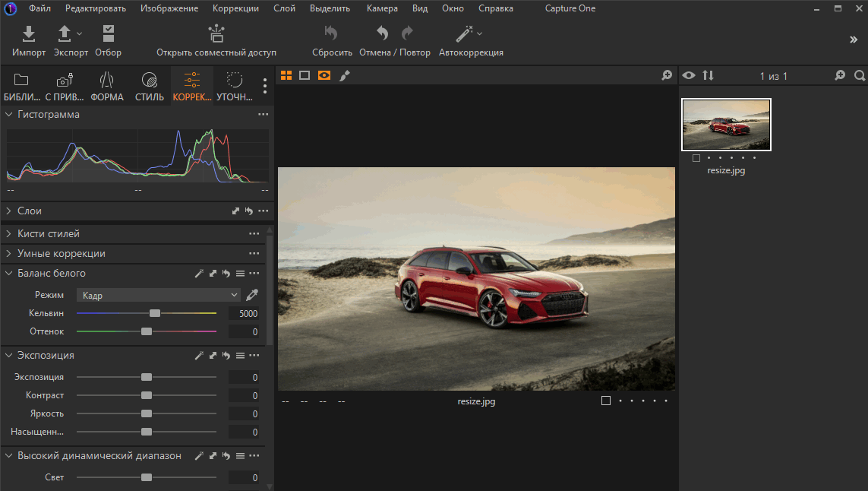The width and height of the screenshot is (868, 491).
Task: Click the Undo arrow (Отмена)
Action: 382,33
